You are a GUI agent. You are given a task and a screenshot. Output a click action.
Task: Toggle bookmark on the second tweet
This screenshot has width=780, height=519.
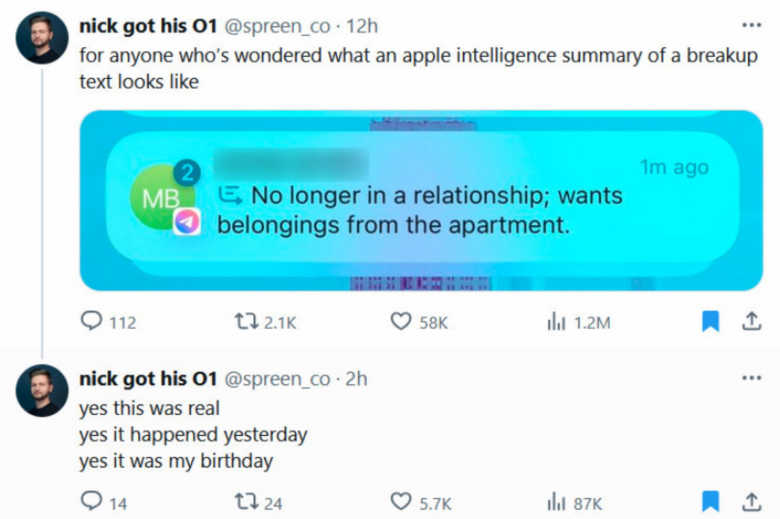710,501
